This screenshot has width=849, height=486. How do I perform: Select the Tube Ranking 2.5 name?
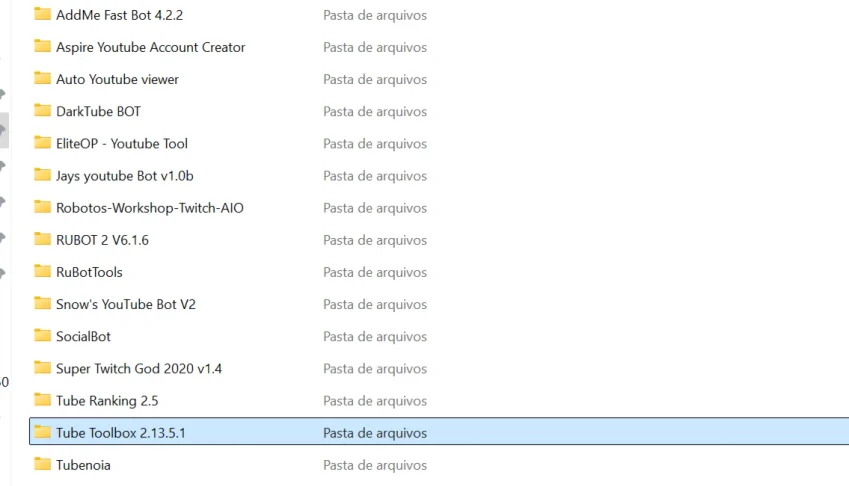click(x=107, y=401)
